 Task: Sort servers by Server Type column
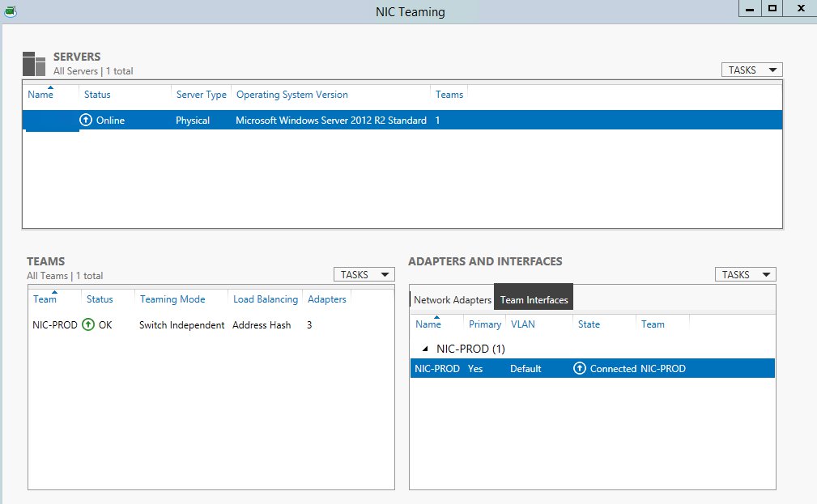(x=201, y=94)
